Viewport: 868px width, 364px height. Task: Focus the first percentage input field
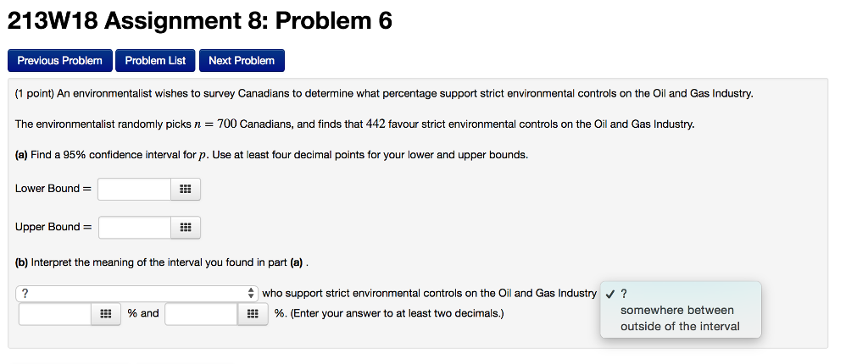(x=55, y=314)
